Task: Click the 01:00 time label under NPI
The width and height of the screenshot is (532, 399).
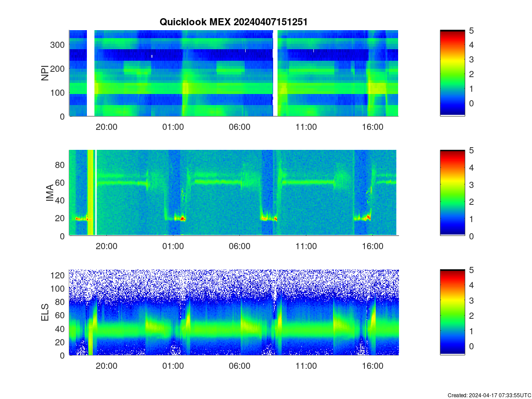Action: pyautogui.click(x=173, y=127)
